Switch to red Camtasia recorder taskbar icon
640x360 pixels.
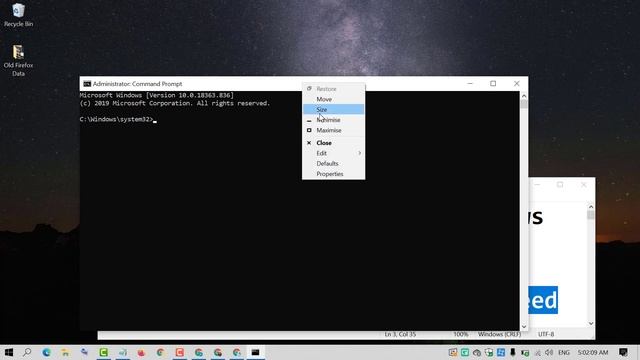click(180, 352)
